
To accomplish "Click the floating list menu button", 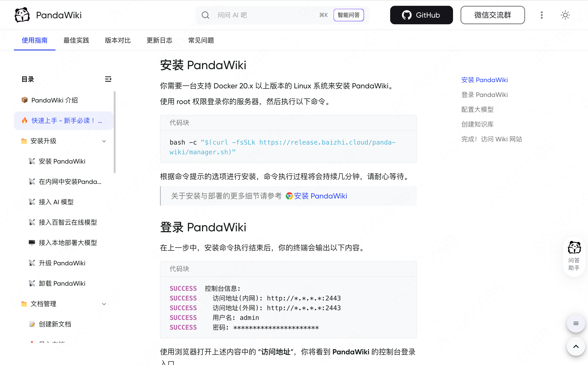I will [x=576, y=323].
